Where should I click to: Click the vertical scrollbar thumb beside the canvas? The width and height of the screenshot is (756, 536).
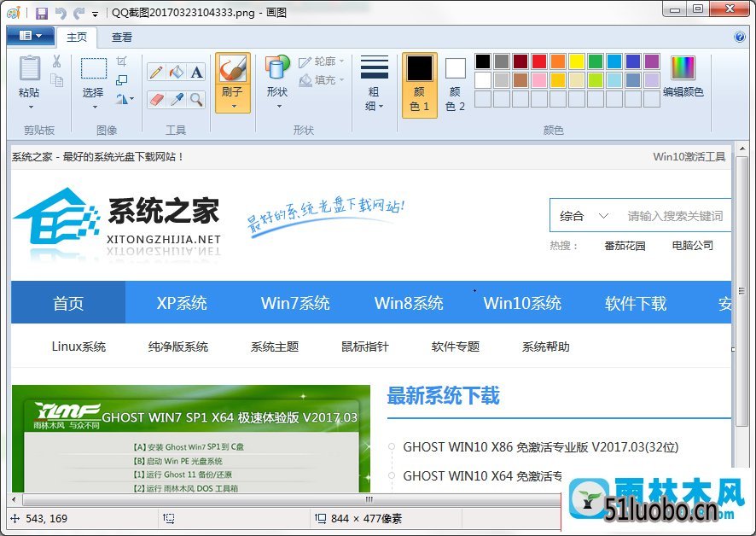click(x=742, y=290)
